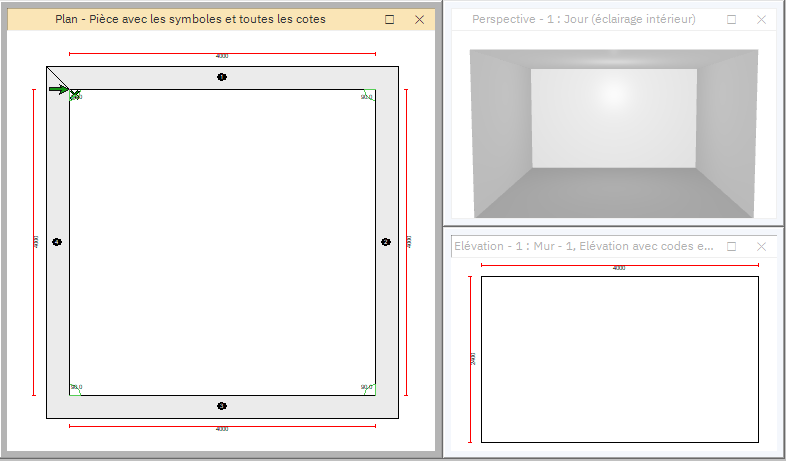Select the wall marker on the right wall

point(386,242)
